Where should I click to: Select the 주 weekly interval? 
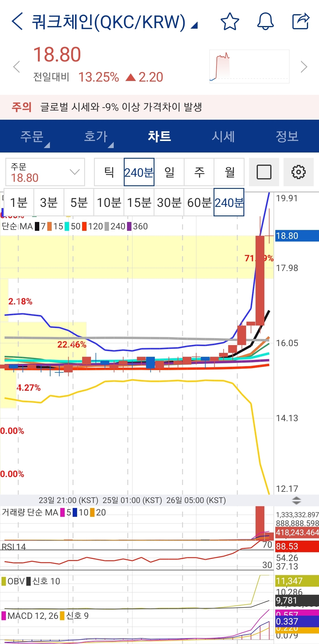click(x=199, y=172)
